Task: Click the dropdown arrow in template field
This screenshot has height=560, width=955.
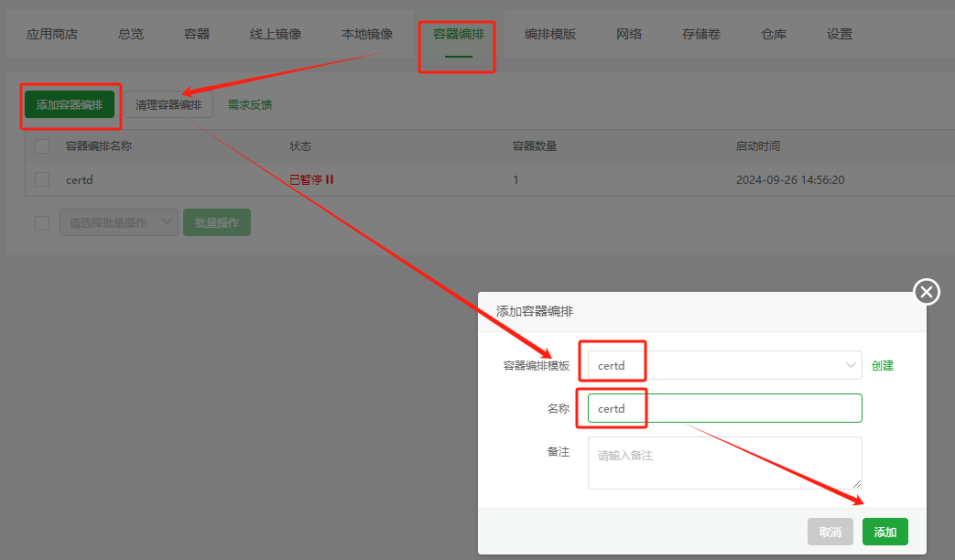Action: pos(850,365)
